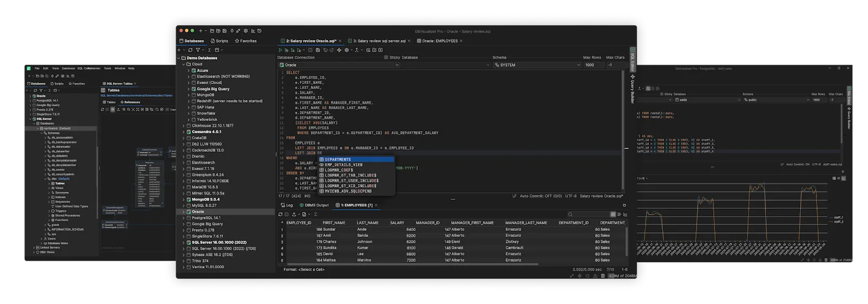Click the collapse all icon in Databases toolbar

(x=209, y=50)
